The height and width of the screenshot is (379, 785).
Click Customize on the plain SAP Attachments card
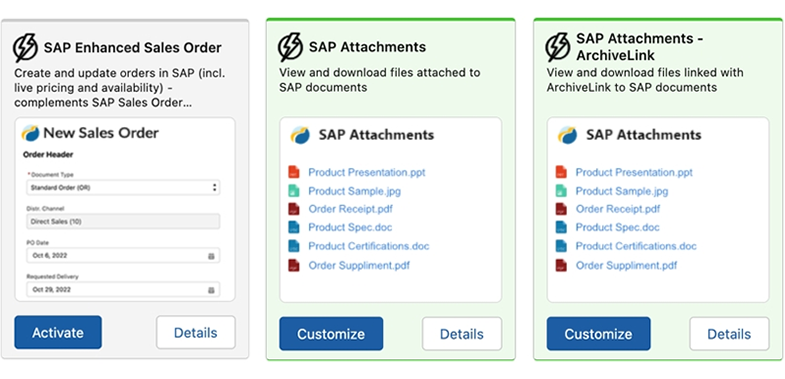pyautogui.click(x=331, y=333)
